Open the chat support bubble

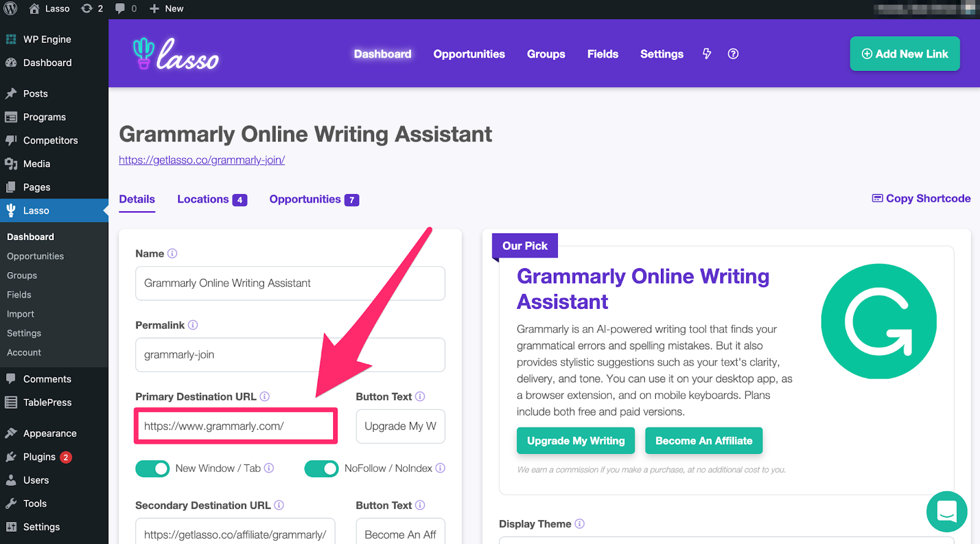947,512
